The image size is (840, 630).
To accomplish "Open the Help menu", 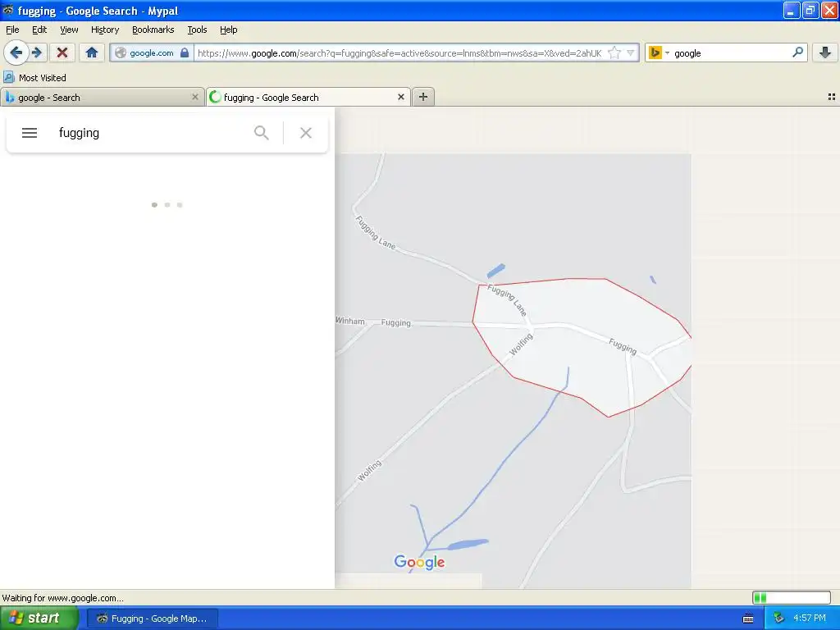I will 229,30.
